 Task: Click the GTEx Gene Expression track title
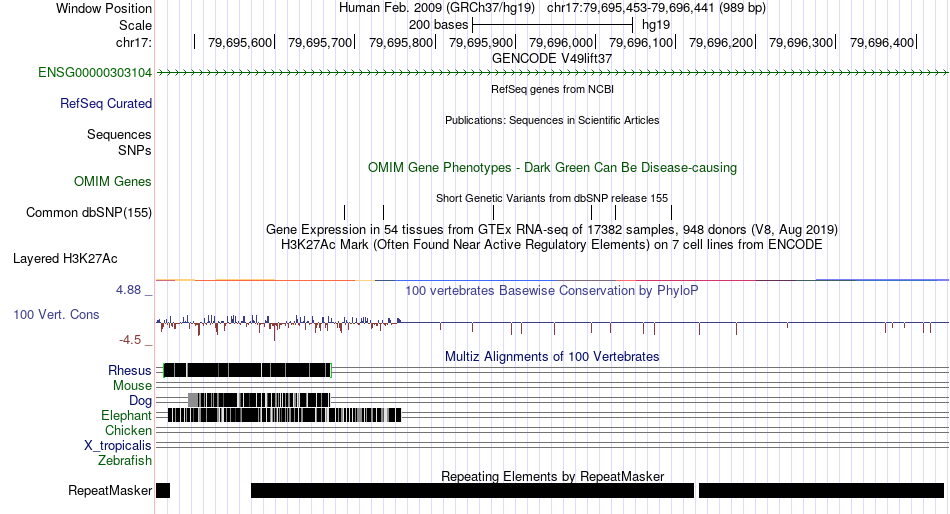(552, 230)
